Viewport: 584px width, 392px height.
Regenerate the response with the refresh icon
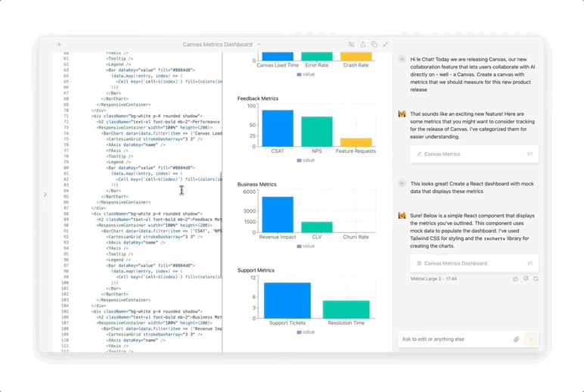(x=536, y=278)
